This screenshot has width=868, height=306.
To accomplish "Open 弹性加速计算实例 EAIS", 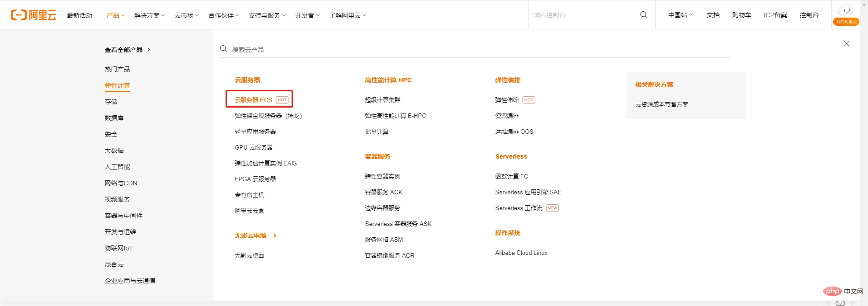I will coord(266,163).
